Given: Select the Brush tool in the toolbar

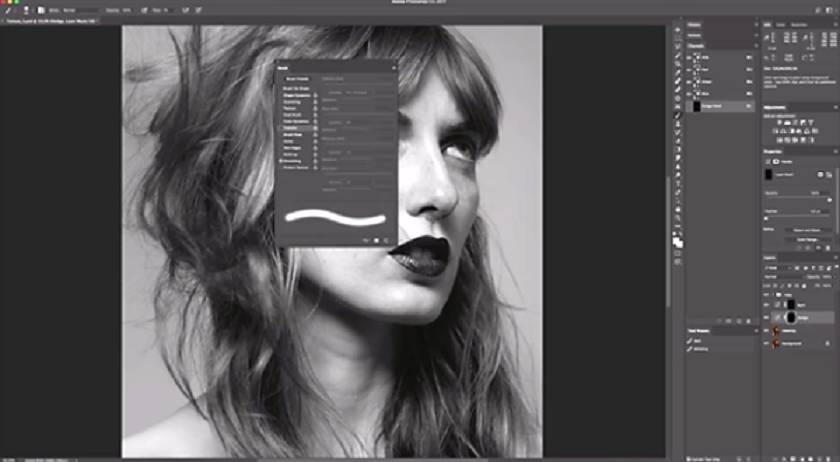Looking at the screenshot, I should [677, 115].
